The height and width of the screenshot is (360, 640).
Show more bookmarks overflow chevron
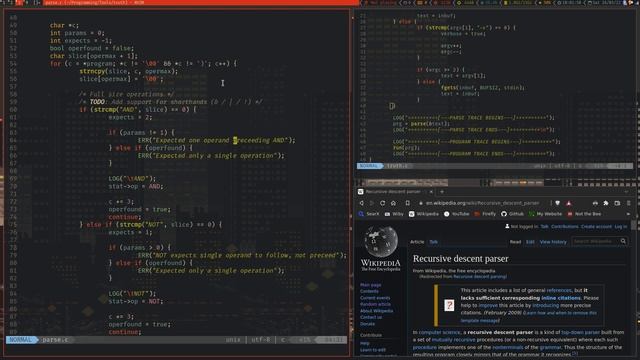pyautogui.click(x=628, y=214)
